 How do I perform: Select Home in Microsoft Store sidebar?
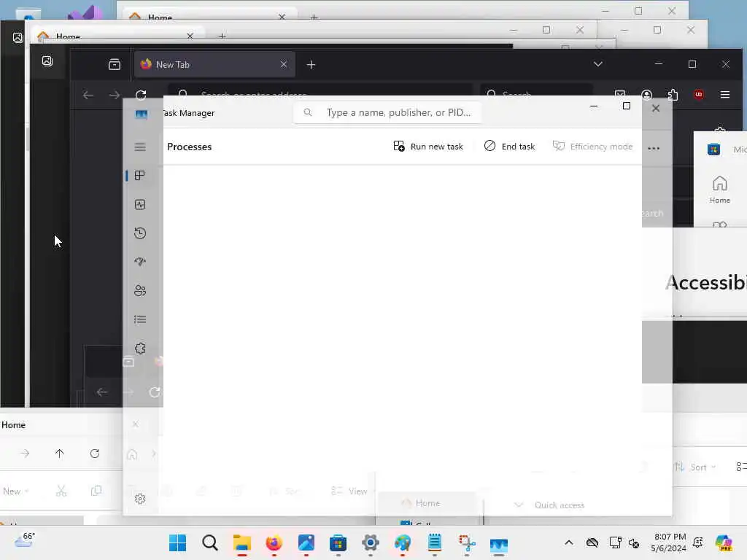[x=719, y=189]
